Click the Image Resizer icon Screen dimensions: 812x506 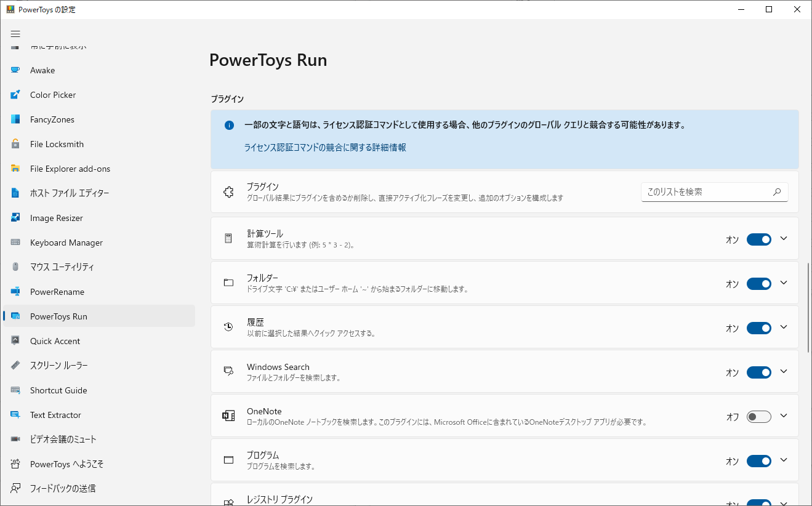pos(15,218)
